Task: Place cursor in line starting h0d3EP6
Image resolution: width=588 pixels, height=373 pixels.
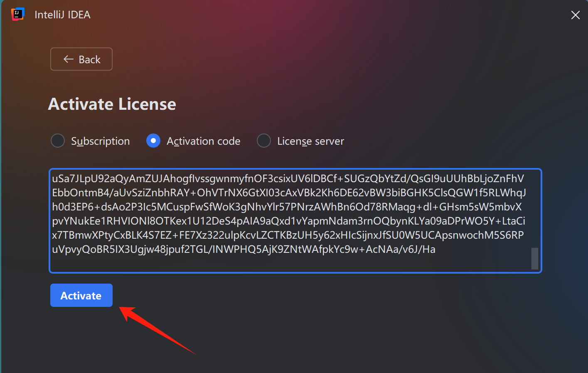Action: click(x=287, y=207)
